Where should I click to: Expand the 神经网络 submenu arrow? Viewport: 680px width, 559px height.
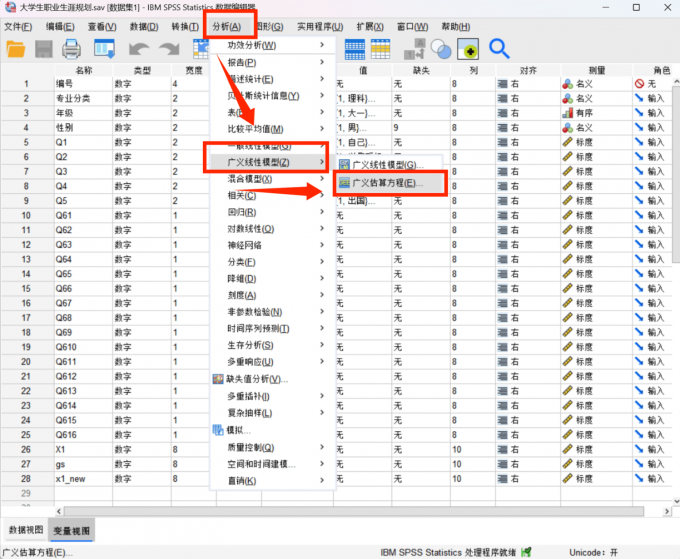(322, 245)
